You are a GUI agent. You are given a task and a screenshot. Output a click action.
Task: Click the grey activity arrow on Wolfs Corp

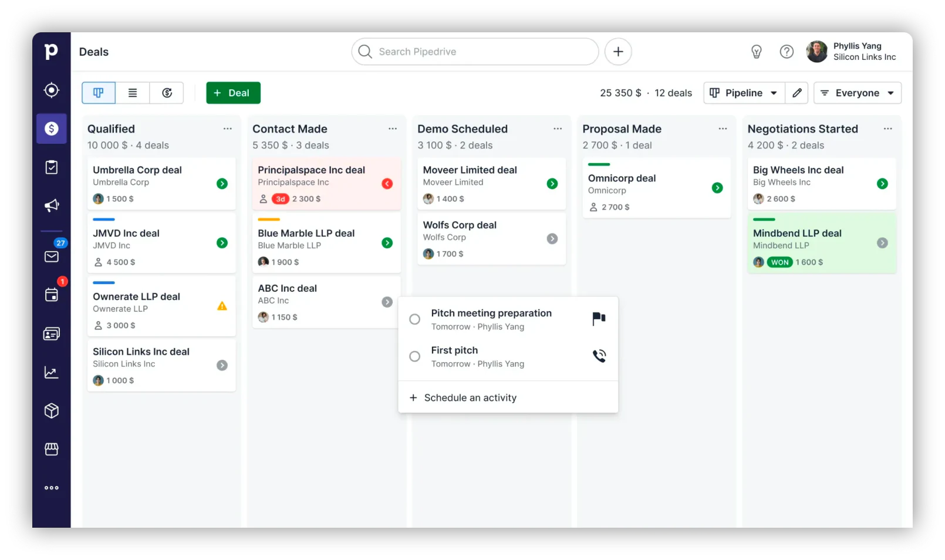tap(552, 239)
